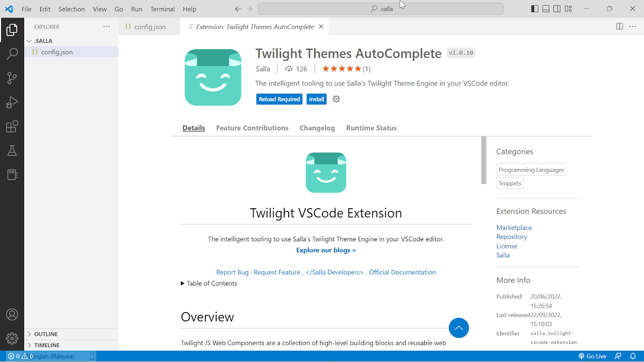Screen dimensions: 644x362
Task: Click the extension's manage gear next to Install
Action: [336, 99]
